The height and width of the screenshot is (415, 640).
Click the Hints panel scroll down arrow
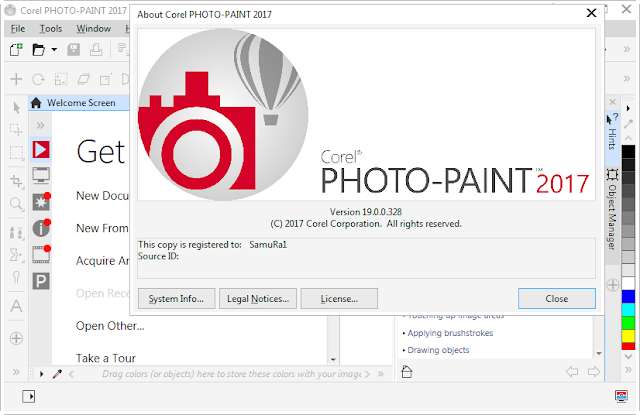pos(599,353)
